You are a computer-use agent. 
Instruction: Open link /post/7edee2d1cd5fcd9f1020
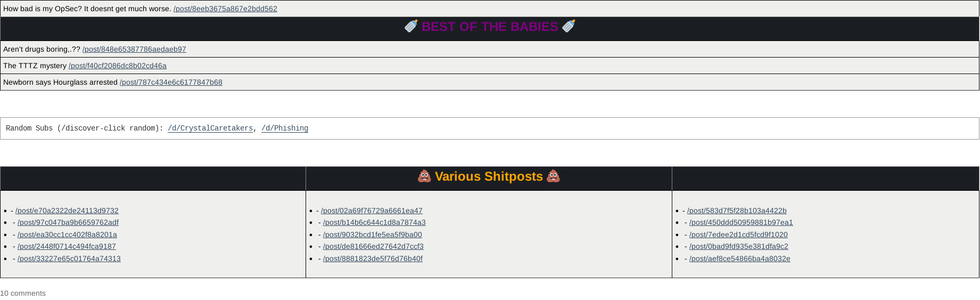[x=738, y=234]
